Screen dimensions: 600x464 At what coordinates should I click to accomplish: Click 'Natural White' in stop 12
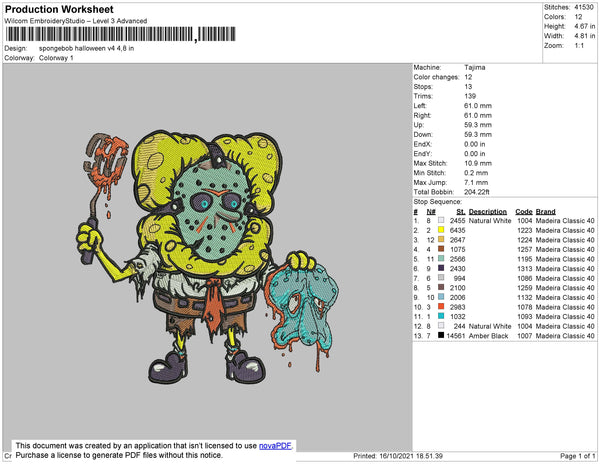(x=490, y=326)
